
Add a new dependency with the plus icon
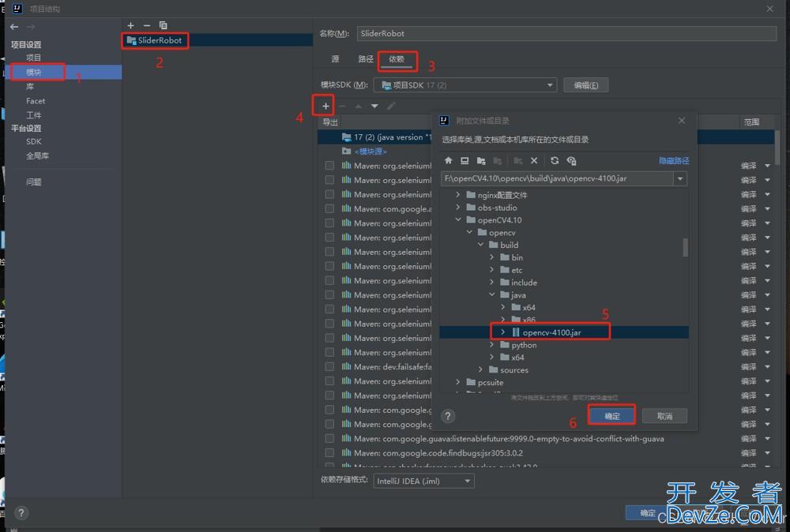point(325,106)
